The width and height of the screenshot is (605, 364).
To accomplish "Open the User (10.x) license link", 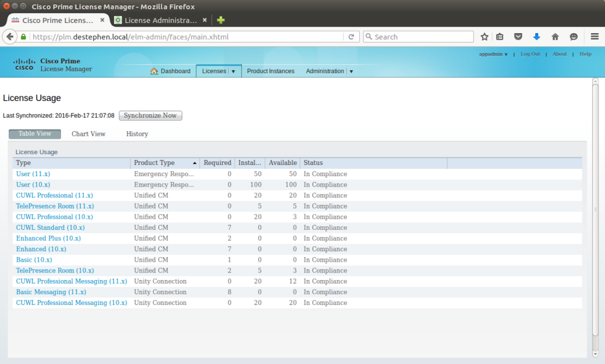I will tap(33, 185).
